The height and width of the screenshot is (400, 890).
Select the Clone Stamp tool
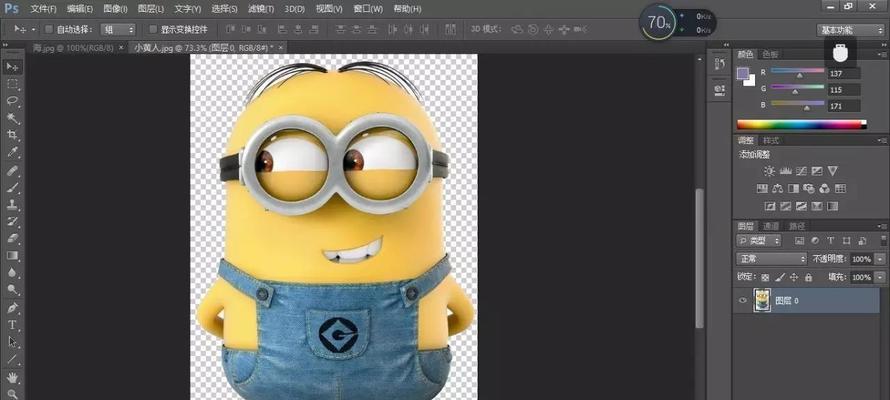(x=12, y=204)
